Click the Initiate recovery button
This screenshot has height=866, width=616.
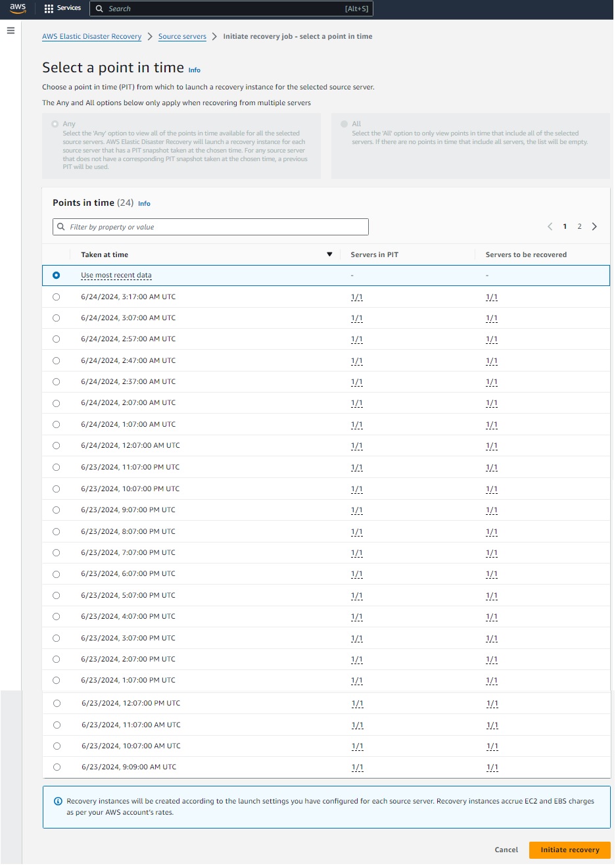569,850
